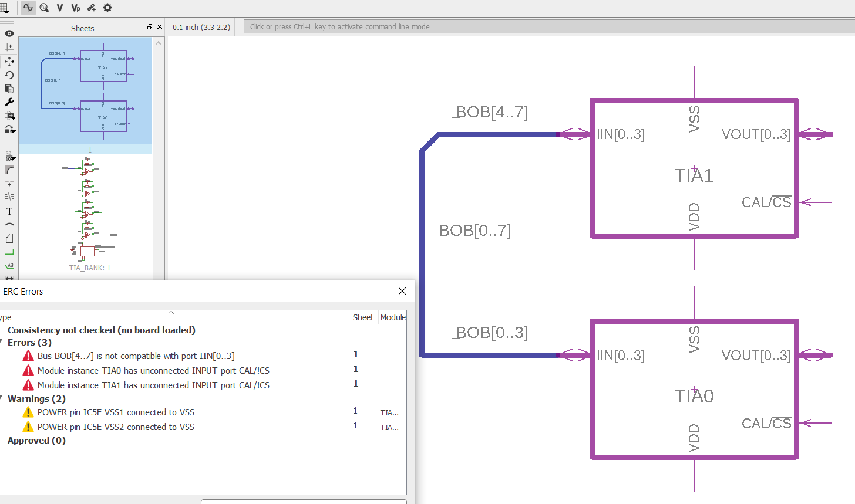Image resolution: width=855 pixels, height=504 pixels.
Task: Open the settings gear icon in the toolbar
Action: [x=106, y=8]
